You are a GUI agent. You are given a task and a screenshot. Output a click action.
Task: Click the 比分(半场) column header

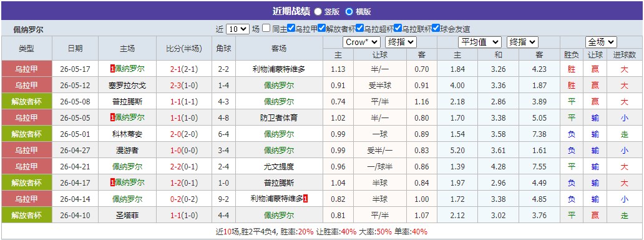click(x=184, y=49)
